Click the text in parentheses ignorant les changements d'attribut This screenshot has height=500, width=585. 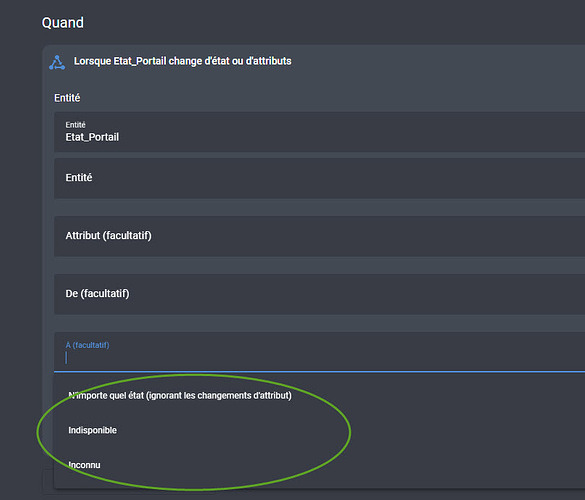[219, 396]
